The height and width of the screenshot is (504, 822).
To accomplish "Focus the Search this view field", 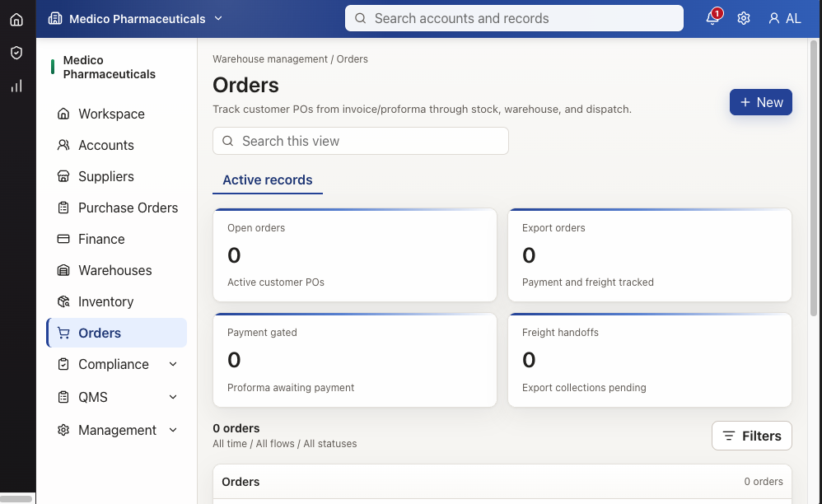I will pos(361,141).
